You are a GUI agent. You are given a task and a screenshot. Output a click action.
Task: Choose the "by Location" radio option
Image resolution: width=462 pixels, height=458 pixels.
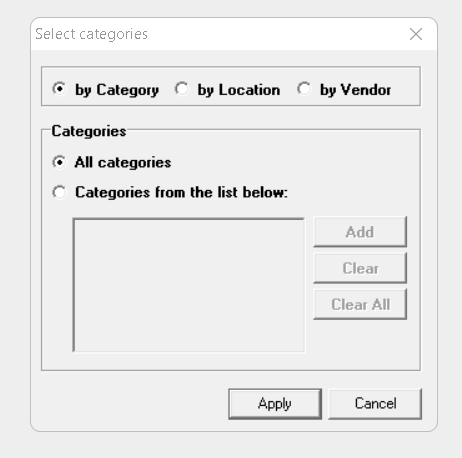coord(182,89)
